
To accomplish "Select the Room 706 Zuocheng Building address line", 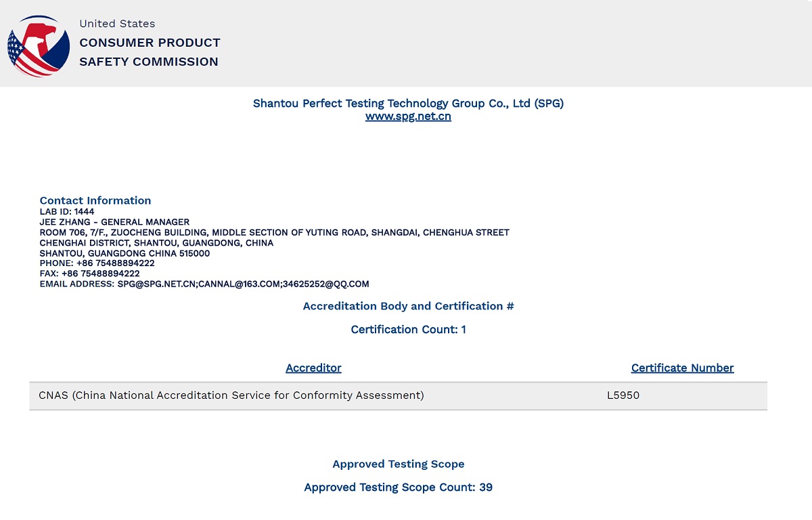I will (x=275, y=232).
